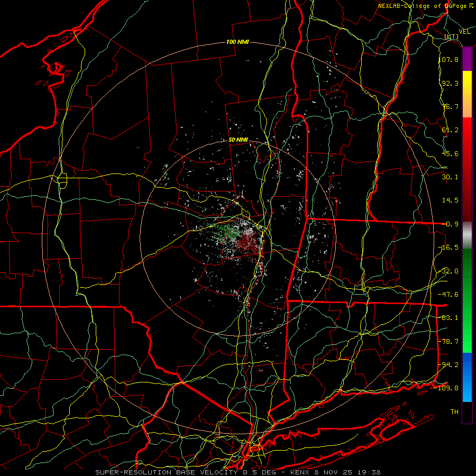This screenshot has width=476, height=476.
Task: Click the purple segment of color bar
Action: (467, 59)
